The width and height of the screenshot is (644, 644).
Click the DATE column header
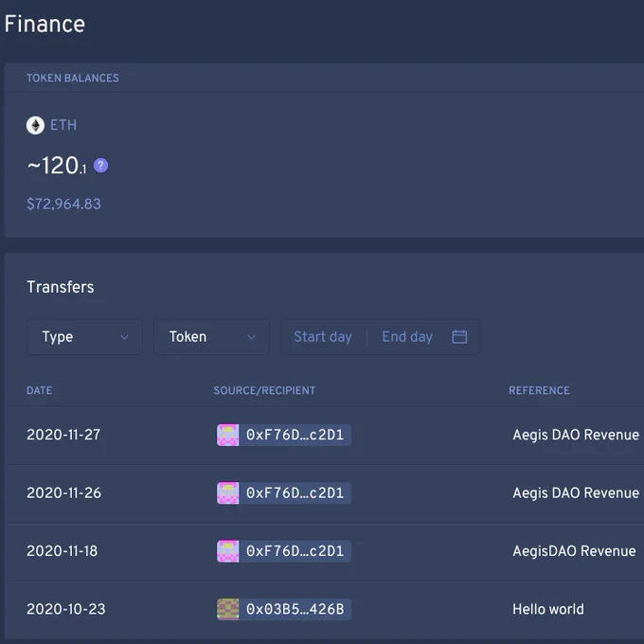click(x=40, y=390)
